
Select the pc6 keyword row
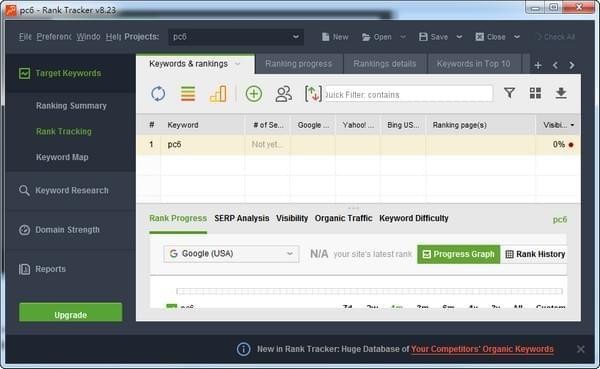[358, 145]
